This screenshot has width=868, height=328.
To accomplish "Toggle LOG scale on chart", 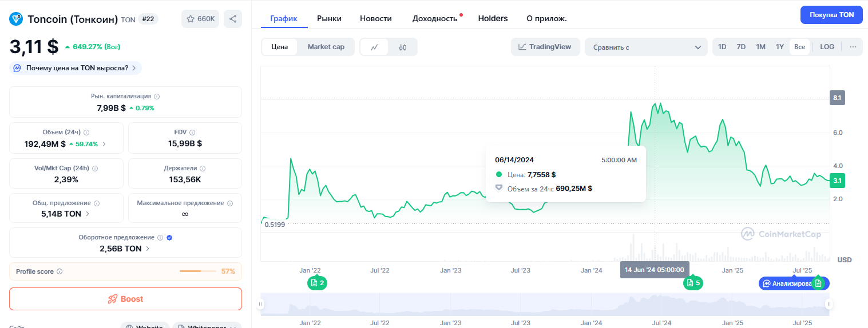I will click(x=827, y=47).
